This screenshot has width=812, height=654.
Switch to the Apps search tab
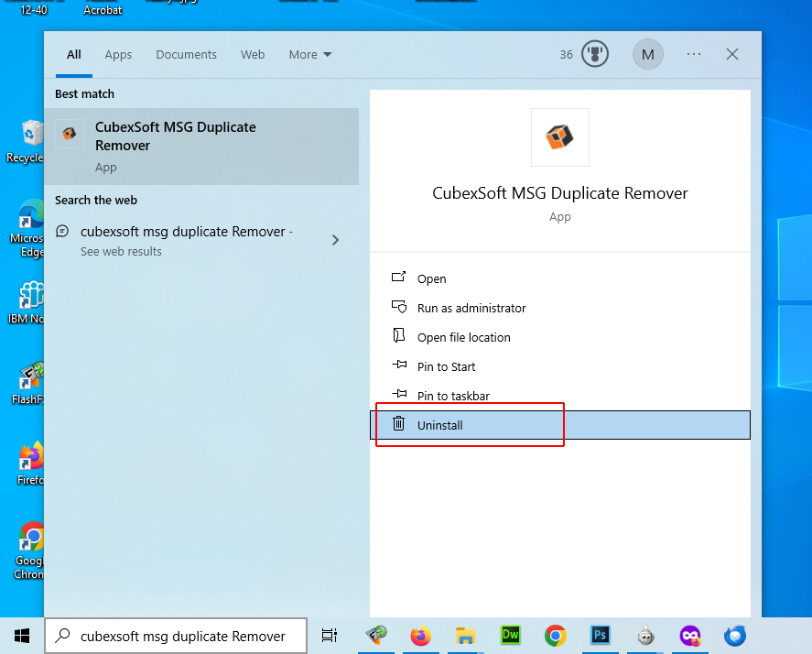[118, 54]
